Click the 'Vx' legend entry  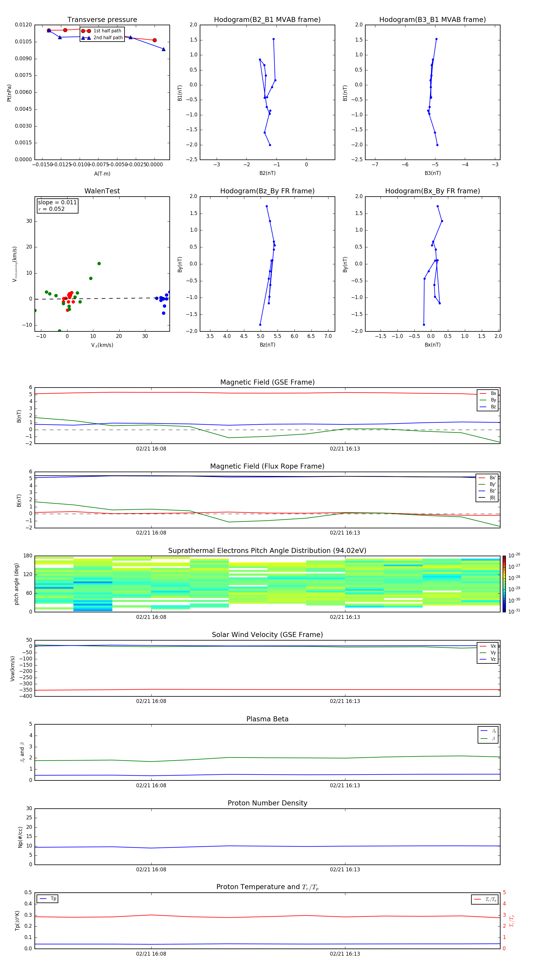pos(488,646)
